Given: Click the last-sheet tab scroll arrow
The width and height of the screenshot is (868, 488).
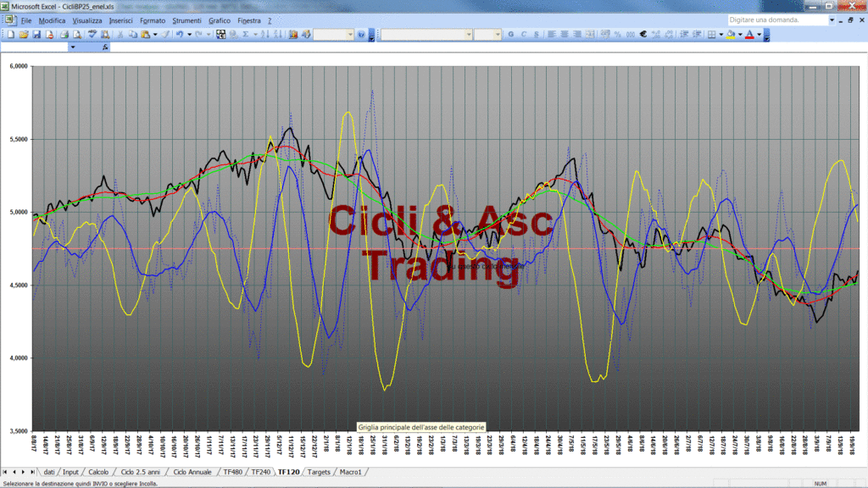Looking at the screenshot, I should pos(32,472).
